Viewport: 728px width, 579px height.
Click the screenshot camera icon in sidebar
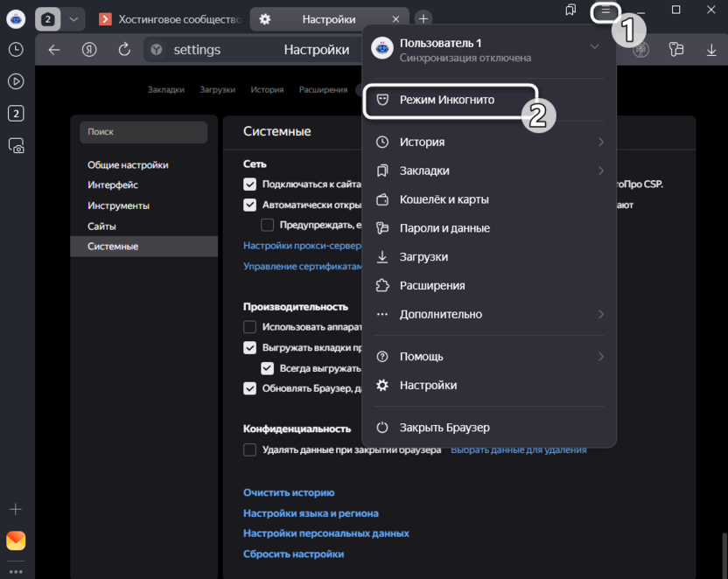[x=16, y=146]
